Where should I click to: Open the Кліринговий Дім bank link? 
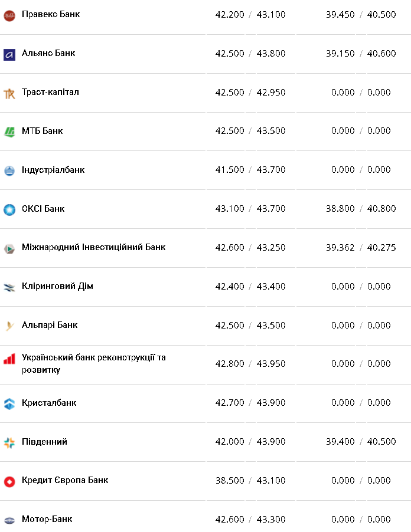pos(57,286)
